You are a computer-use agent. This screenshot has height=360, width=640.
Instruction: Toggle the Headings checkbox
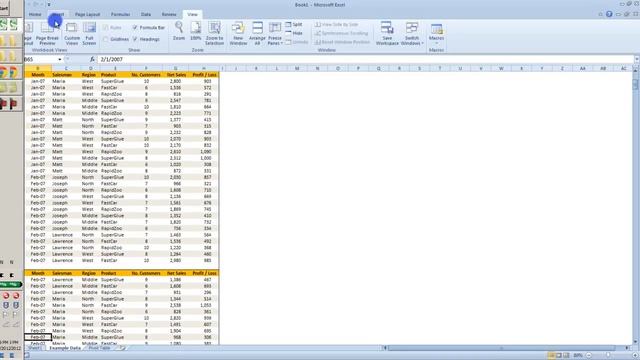[135, 39]
